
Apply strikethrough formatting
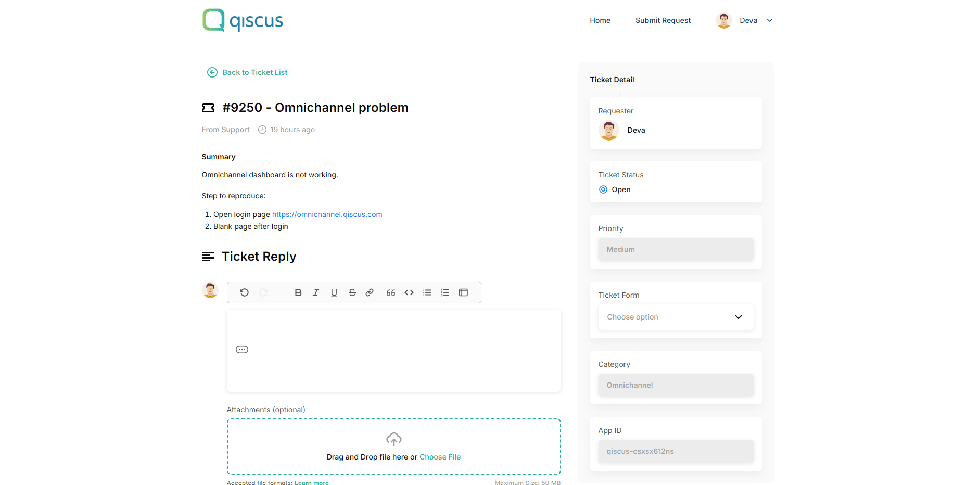pos(352,292)
